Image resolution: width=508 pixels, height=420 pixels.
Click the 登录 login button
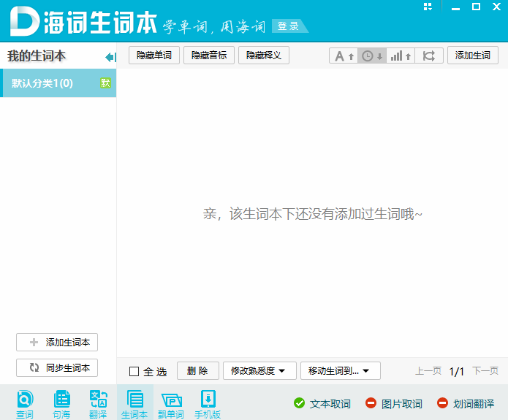click(x=288, y=26)
